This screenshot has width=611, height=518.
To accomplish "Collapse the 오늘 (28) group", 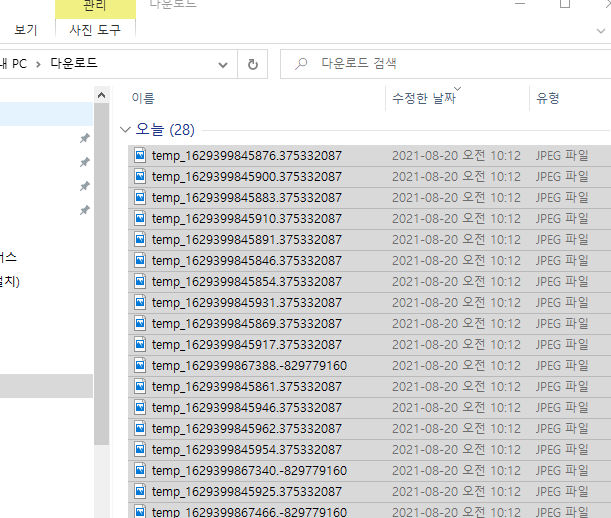I will click(125, 129).
